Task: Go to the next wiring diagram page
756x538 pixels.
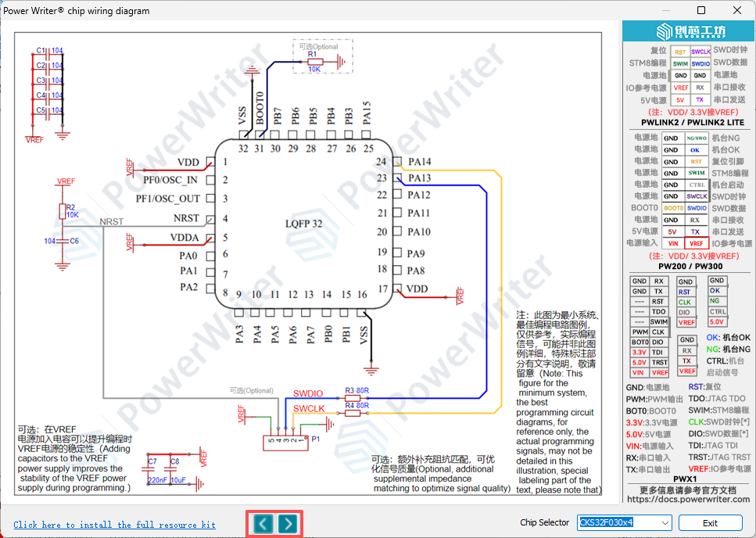Action: 288,524
